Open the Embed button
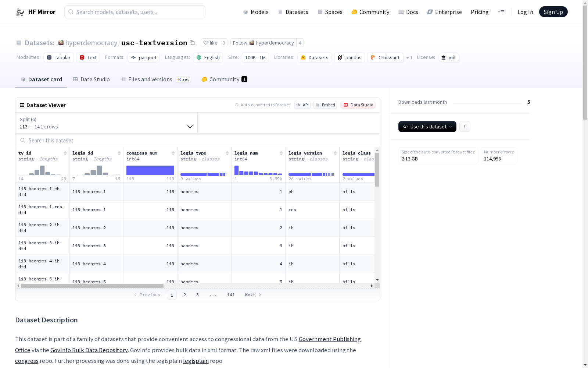Image resolution: width=588 pixels, height=368 pixels. pyautogui.click(x=325, y=105)
